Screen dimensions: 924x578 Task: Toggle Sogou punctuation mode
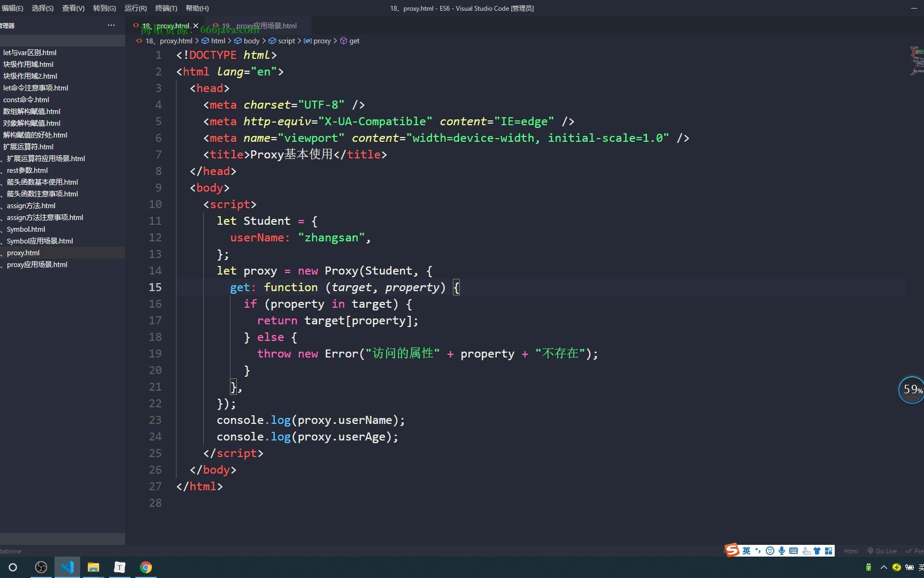pos(758,551)
